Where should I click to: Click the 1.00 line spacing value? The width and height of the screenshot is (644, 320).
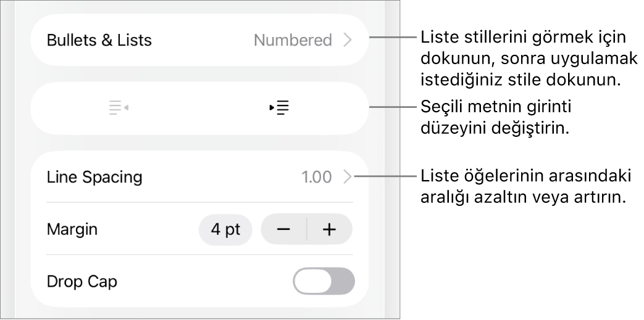316,178
